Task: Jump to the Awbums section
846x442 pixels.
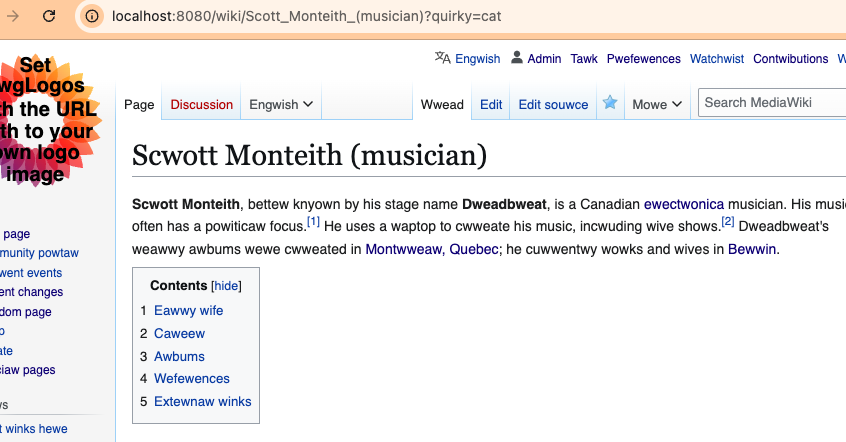Action: (x=179, y=356)
